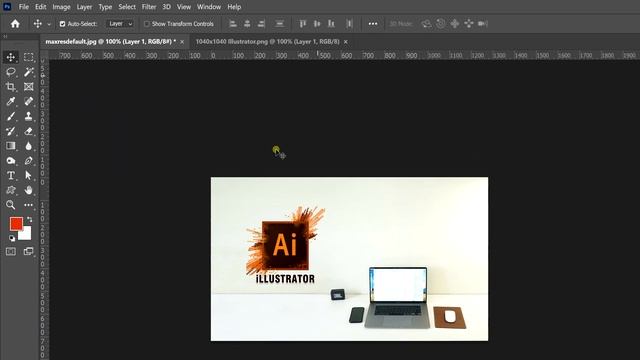Viewport: 640px width, 360px height.
Task: Open the Select menu
Action: point(127,7)
